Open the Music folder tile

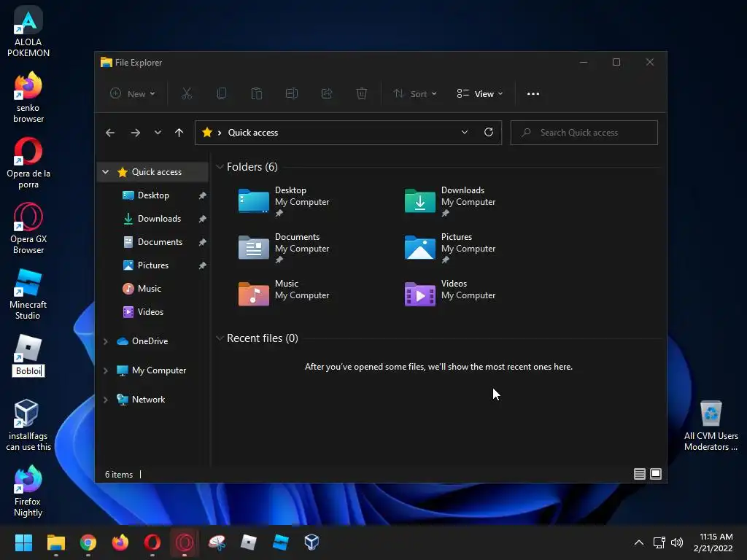pyautogui.click(x=284, y=293)
